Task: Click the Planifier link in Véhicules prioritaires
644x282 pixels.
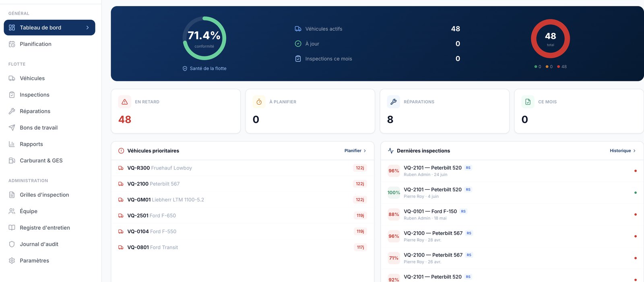Action: [x=353, y=151]
